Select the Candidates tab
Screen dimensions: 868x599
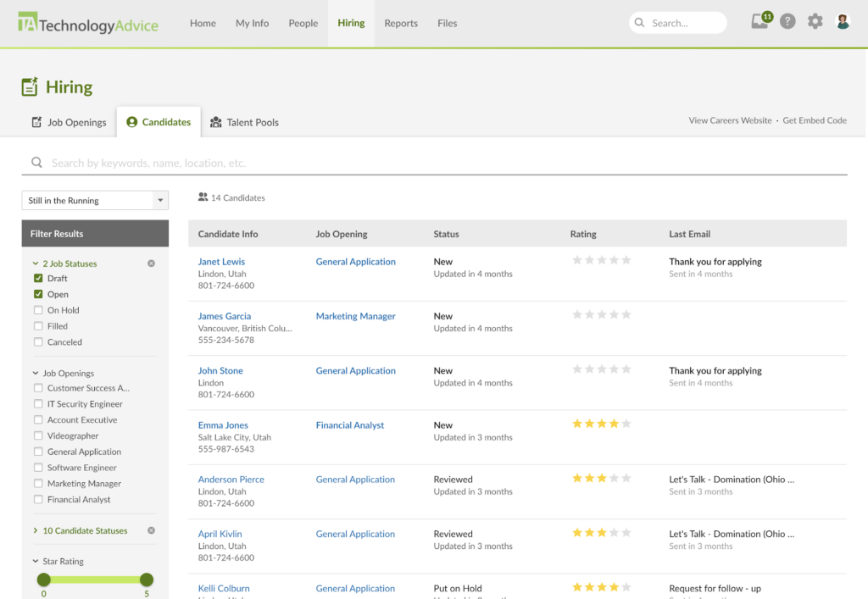(x=159, y=122)
